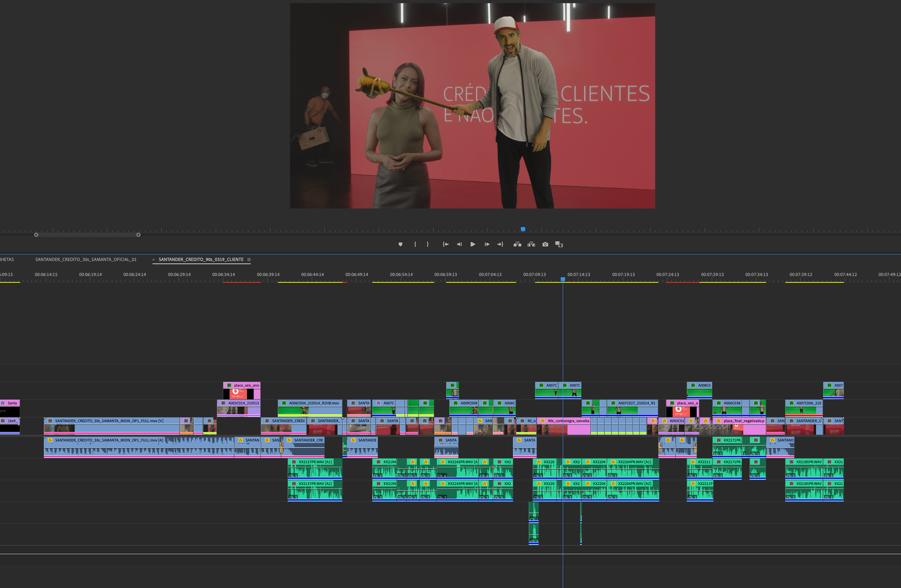Click fx badge on 90s_contraregra_vaivolta clip

coord(543,421)
